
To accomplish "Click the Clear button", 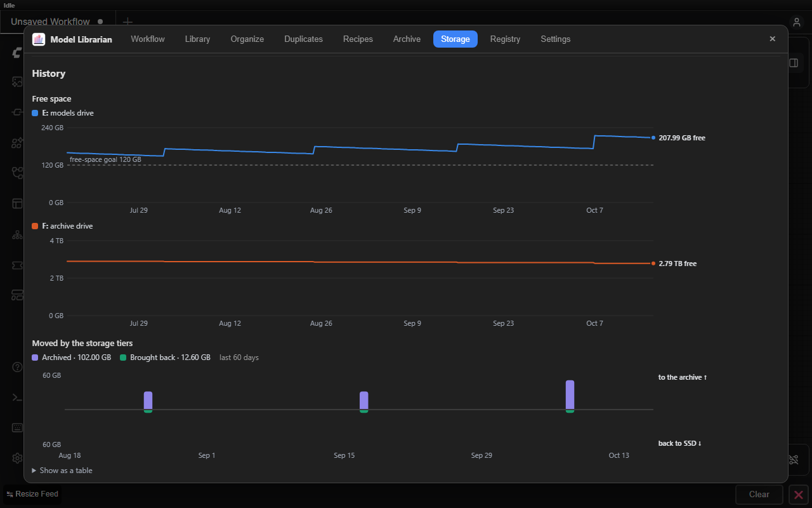I will (759, 495).
